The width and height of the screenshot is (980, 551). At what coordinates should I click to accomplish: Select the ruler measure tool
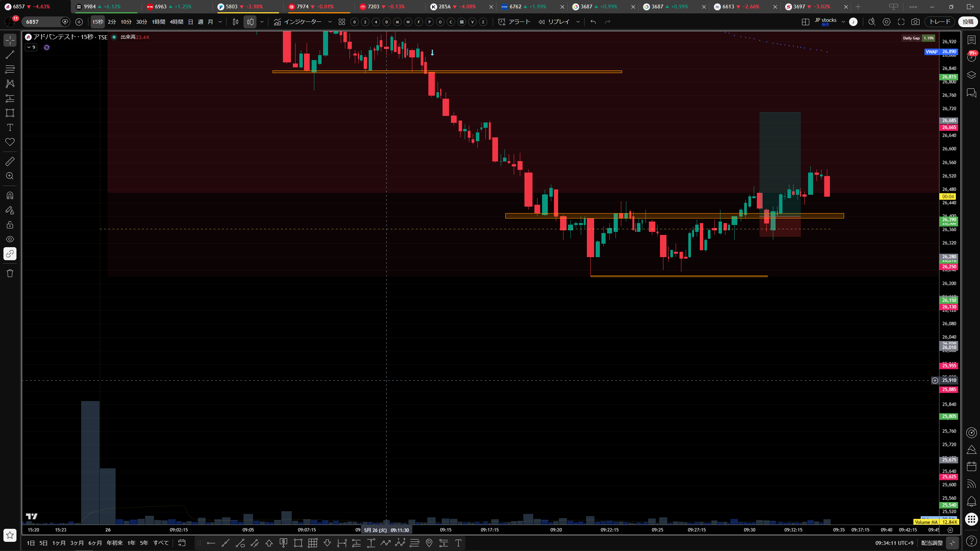click(x=10, y=161)
